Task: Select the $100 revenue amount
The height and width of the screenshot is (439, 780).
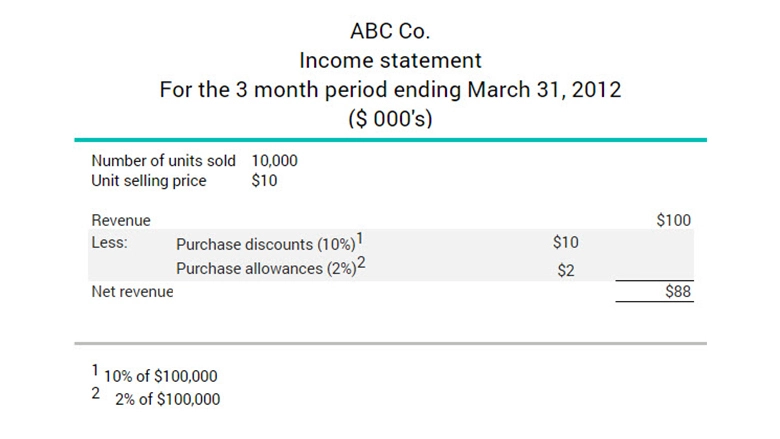Action: pos(673,220)
